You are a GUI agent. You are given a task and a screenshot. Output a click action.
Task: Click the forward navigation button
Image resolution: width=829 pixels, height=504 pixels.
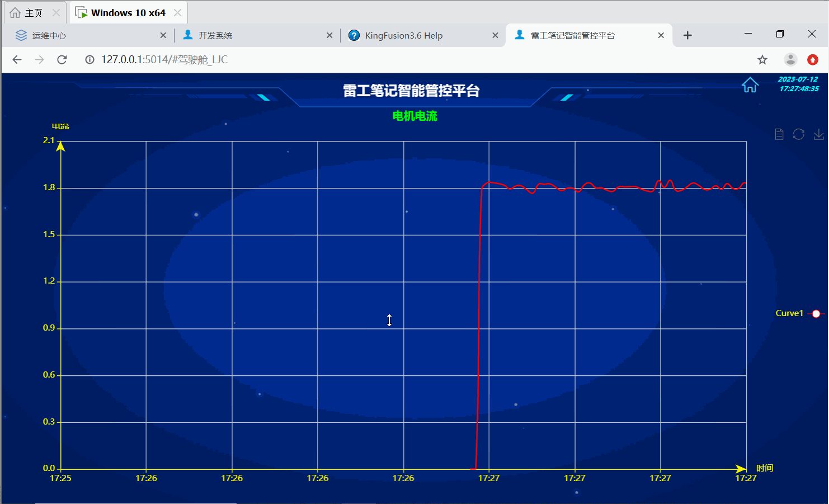coord(39,59)
